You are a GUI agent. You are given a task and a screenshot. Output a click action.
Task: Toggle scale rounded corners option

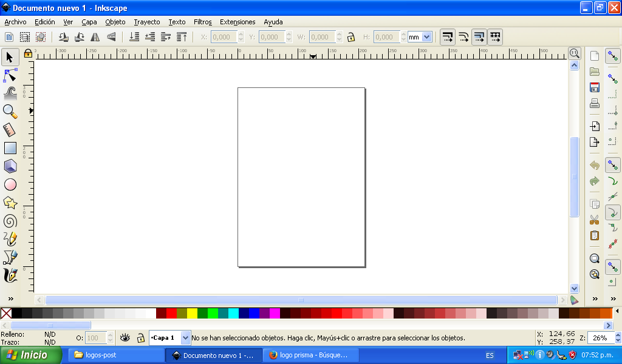click(463, 37)
